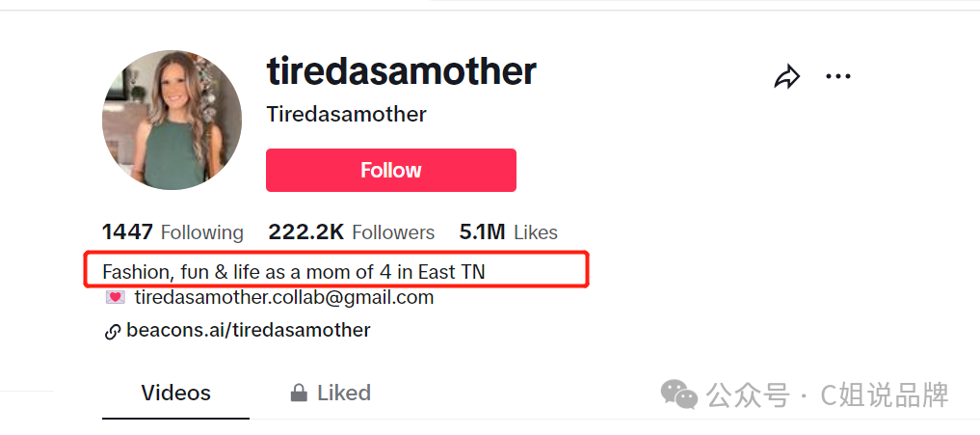Image resolution: width=980 pixels, height=435 pixels.
Task: Click the WeChat logo in watermark
Action: tap(679, 394)
